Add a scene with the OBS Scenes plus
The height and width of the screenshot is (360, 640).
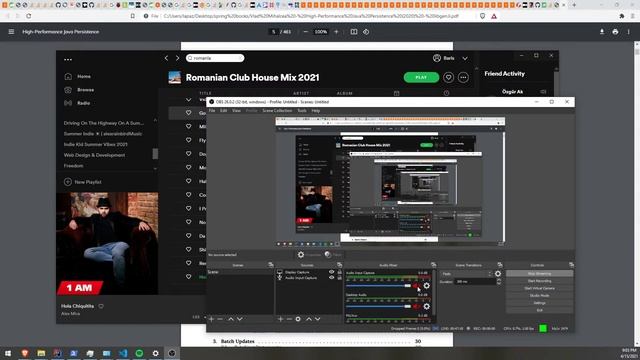coord(211,319)
